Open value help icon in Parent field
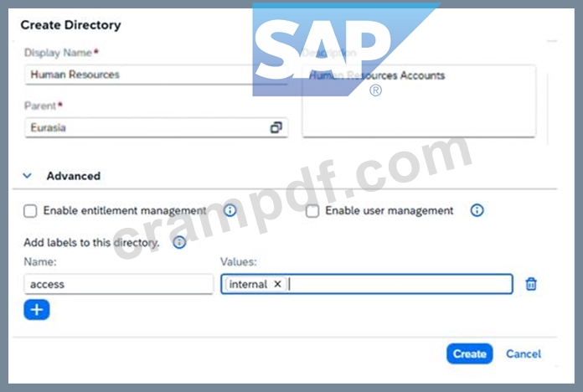583x392 pixels. click(x=276, y=127)
